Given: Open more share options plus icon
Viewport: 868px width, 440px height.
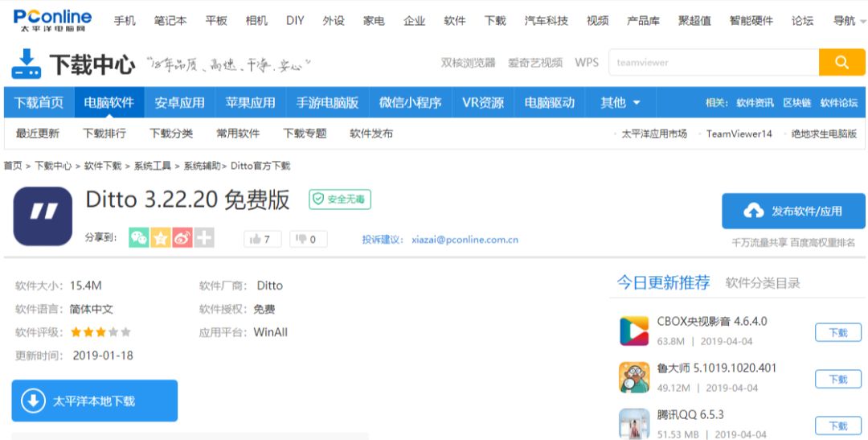Looking at the screenshot, I should coord(204,238).
